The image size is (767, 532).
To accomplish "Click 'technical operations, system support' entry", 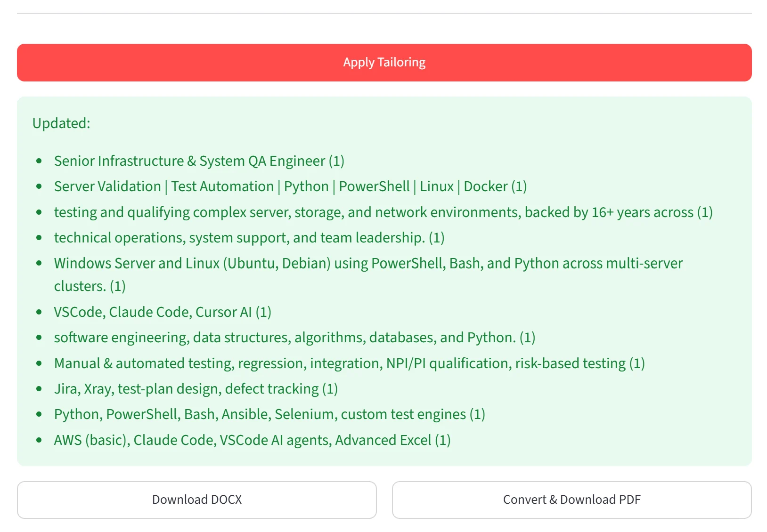I will (x=249, y=238).
